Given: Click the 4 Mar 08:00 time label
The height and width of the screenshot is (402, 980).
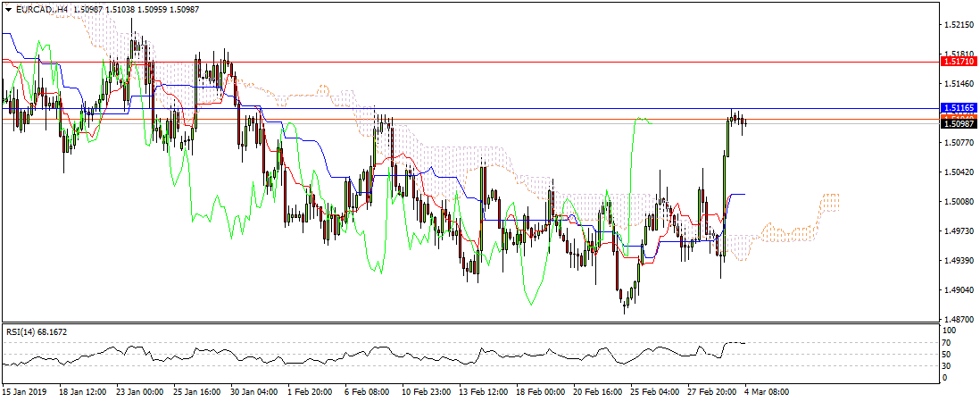Looking at the screenshot, I should pos(767,391).
